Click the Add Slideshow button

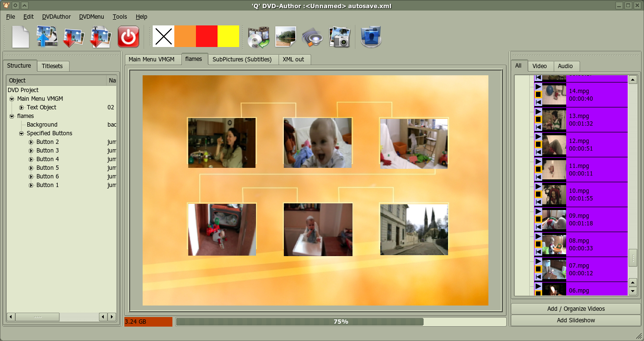576,320
